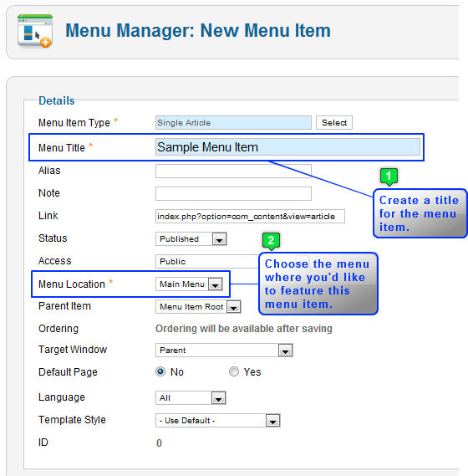This screenshot has width=468, height=476.
Task: Open the Template Style Use Default dropdown
Action: click(x=218, y=421)
